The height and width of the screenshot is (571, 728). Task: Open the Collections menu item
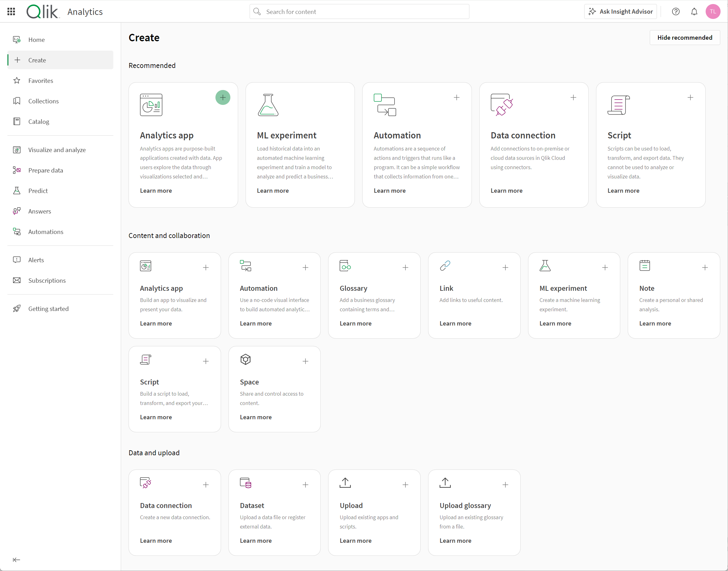[44, 101]
